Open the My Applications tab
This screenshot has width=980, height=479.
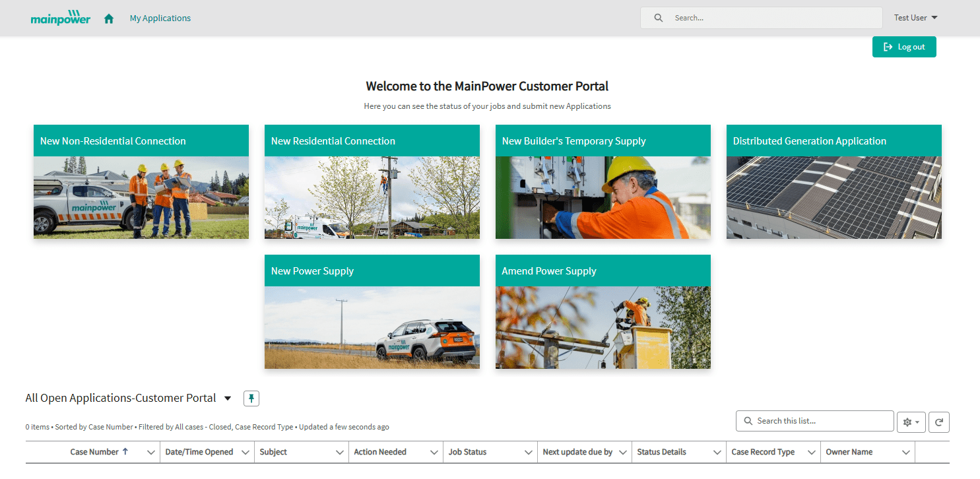[160, 18]
